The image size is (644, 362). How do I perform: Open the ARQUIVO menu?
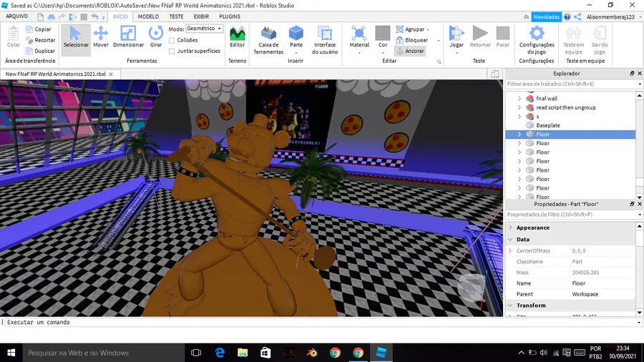coord(17,16)
